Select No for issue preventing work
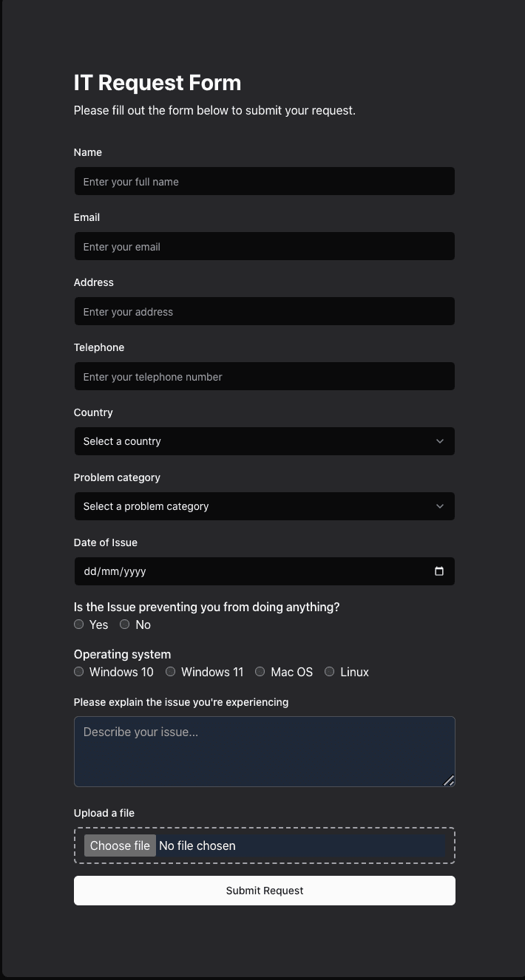The width and height of the screenshot is (525, 980). [x=124, y=624]
